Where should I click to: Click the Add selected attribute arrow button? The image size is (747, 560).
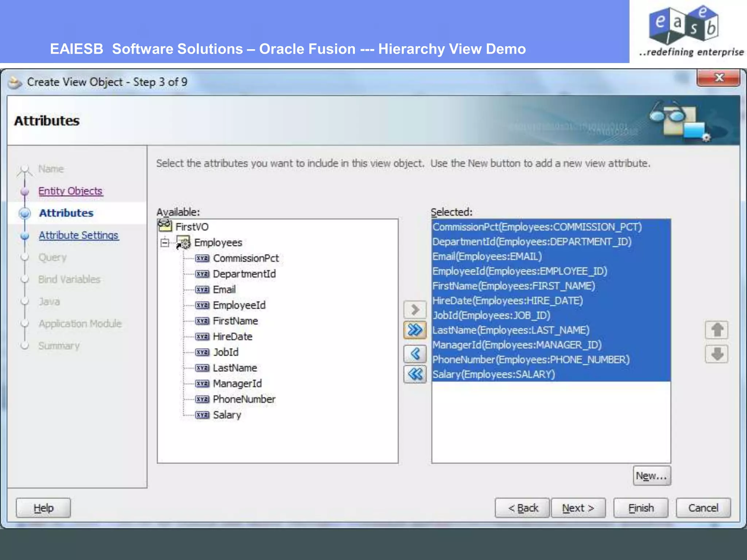click(415, 310)
